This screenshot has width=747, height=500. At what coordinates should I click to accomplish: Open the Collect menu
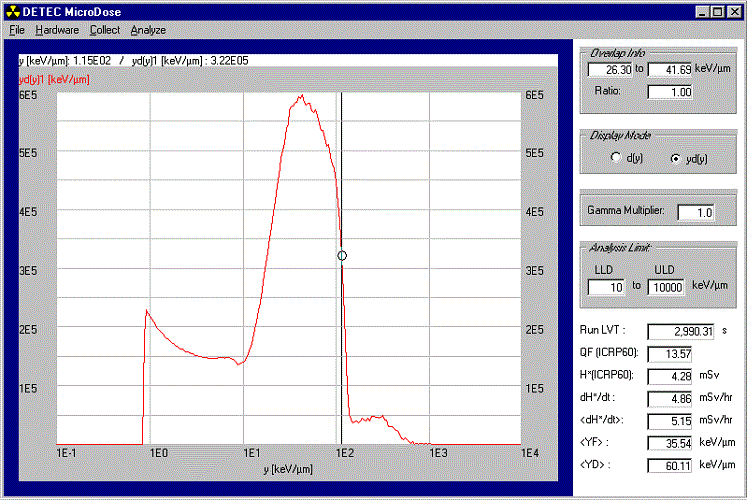click(105, 30)
